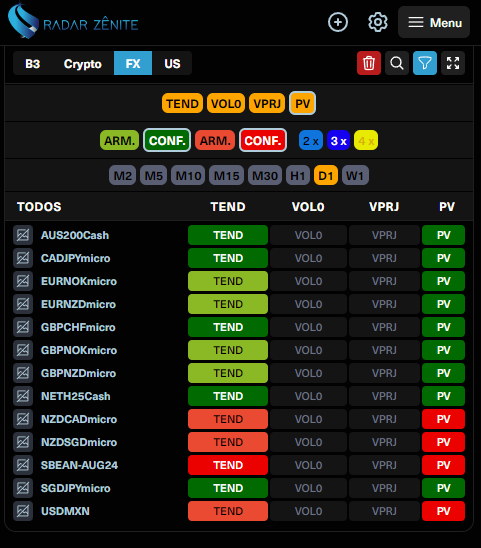Image resolution: width=481 pixels, height=548 pixels.
Task: Select the FX tab
Action: pos(133,64)
